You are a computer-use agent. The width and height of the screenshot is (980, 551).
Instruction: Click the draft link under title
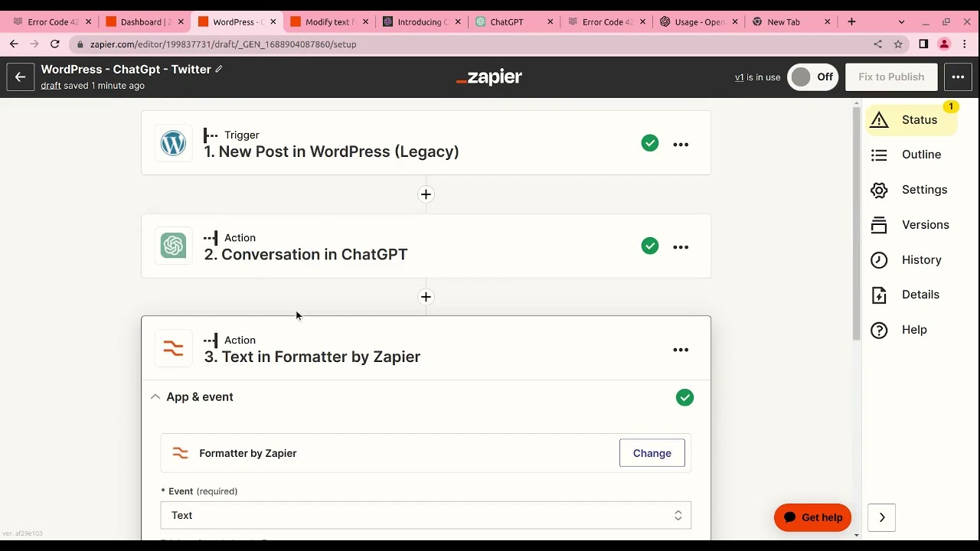click(x=51, y=86)
